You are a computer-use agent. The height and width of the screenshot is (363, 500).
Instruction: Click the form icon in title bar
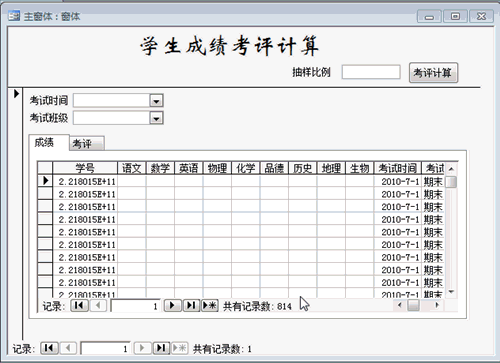coord(14,16)
